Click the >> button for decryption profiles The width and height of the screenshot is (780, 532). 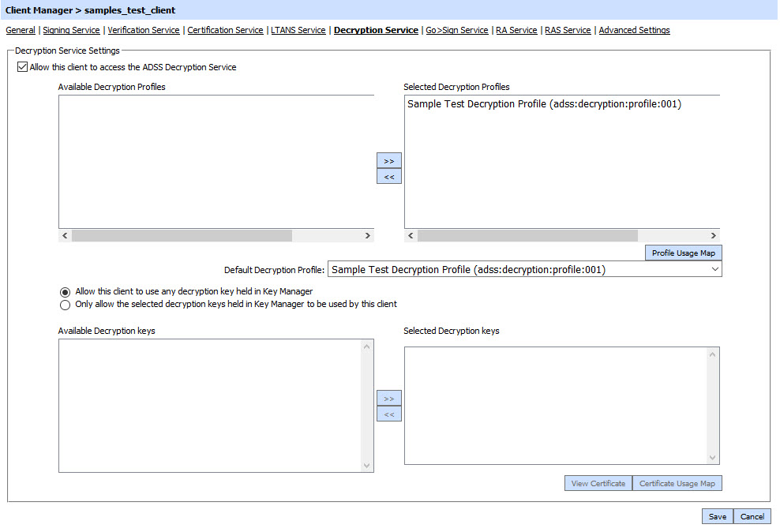coord(388,161)
